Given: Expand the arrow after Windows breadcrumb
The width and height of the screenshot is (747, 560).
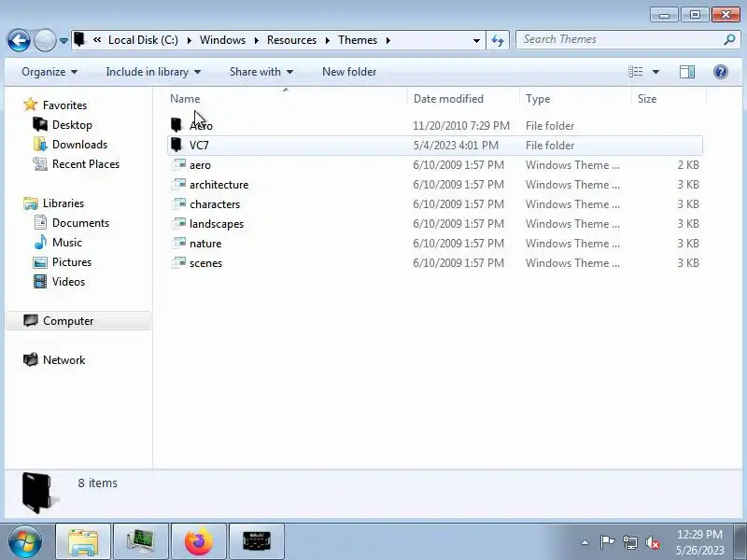Looking at the screenshot, I should [256, 40].
